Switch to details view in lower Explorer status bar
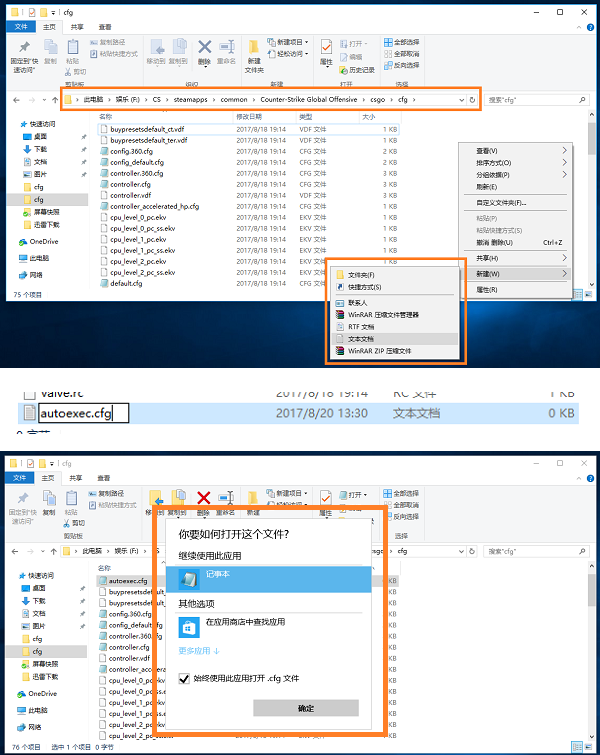Screen dimensions: 600x755 click(576, 747)
